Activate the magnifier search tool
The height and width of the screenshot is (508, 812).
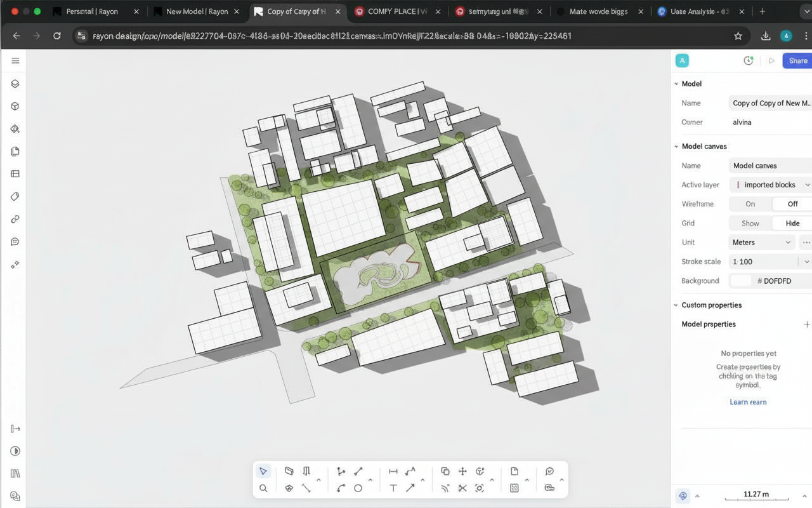tap(263, 488)
